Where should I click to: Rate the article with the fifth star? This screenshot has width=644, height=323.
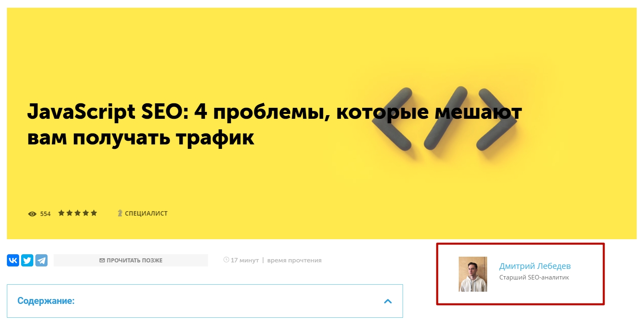tap(94, 213)
